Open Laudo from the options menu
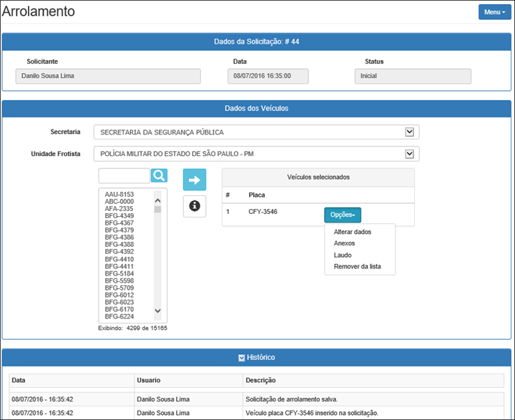 coord(343,255)
